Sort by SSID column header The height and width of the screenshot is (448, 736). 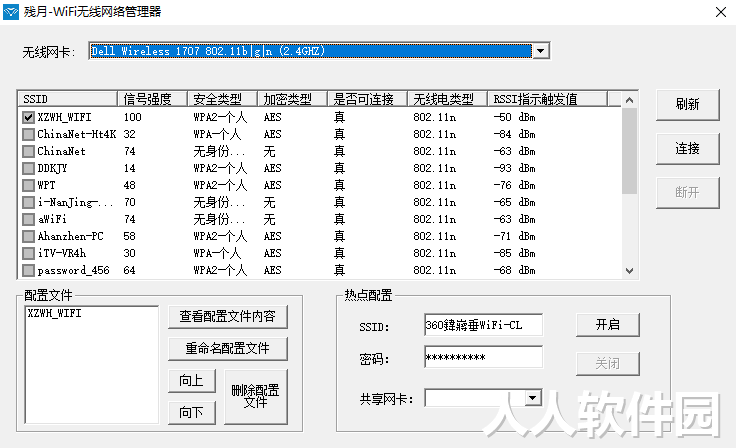pyautogui.click(x=68, y=99)
